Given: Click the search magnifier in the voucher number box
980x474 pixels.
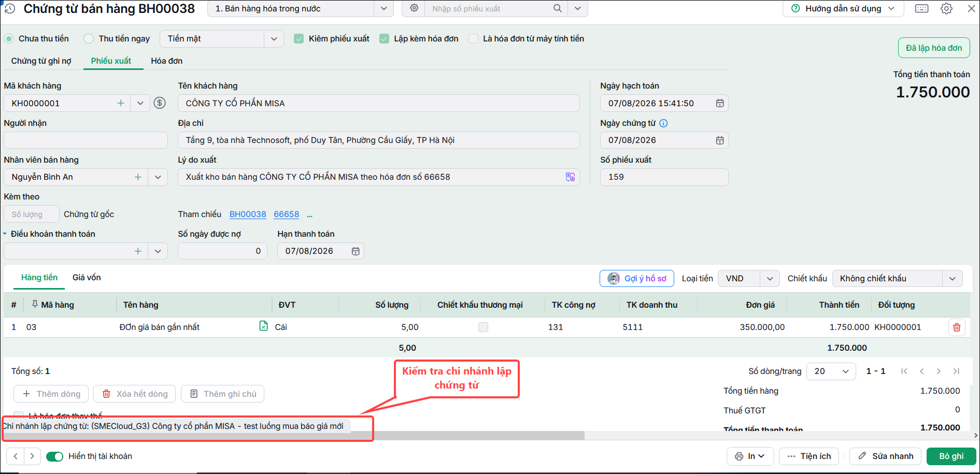Looking at the screenshot, I should coord(558,8).
